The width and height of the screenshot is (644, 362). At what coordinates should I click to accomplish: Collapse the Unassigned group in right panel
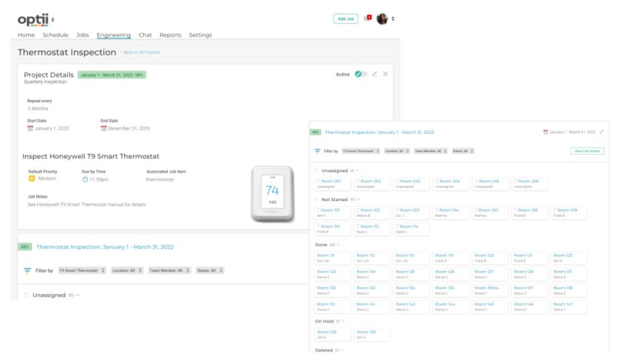point(358,171)
